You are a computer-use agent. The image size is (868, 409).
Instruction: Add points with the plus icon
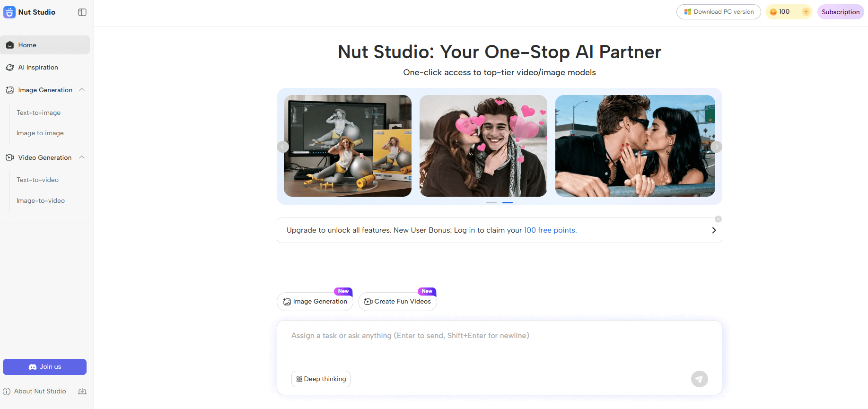[806, 12]
